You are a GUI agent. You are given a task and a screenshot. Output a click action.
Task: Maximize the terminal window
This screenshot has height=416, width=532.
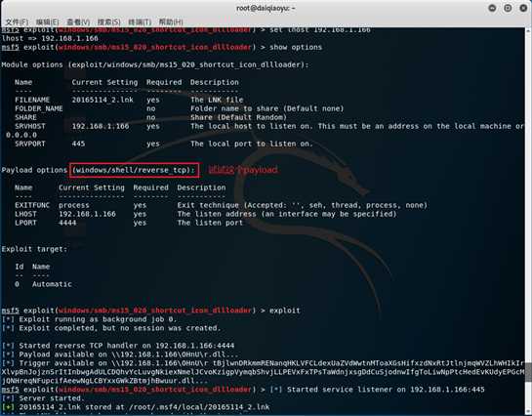[508, 8]
